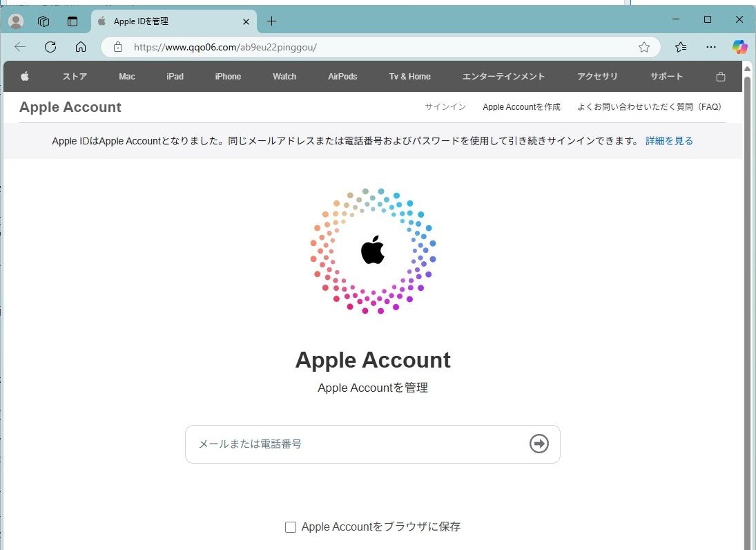
Task: Click the メールまたは電話番号 input field
Action: point(373,444)
